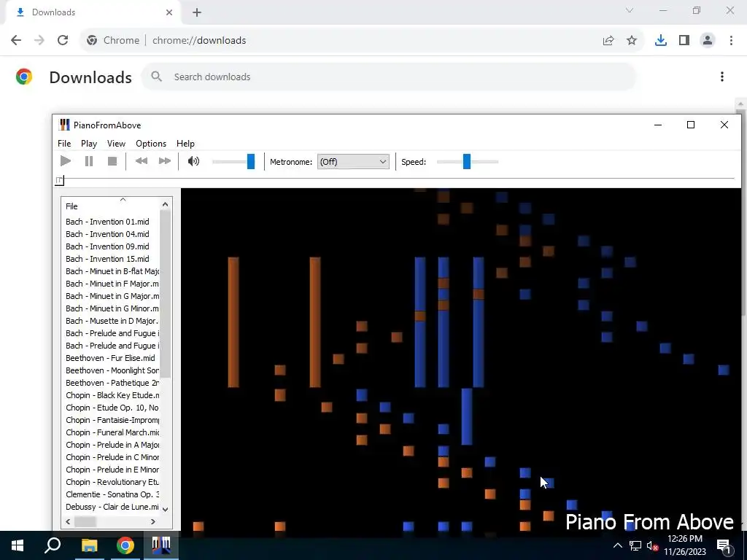This screenshot has width=747, height=560.
Task: Click the volume slider handle
Action: [251, 161]
